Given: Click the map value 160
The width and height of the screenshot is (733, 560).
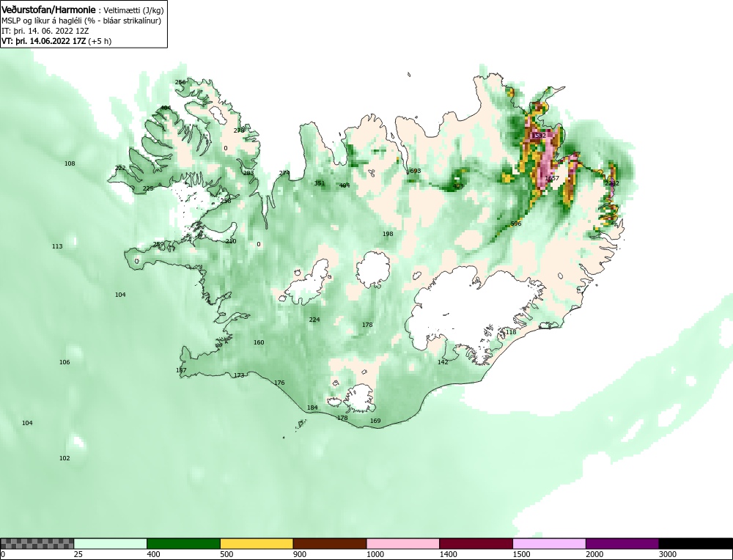Looking at the screenshot, I should 259,342.
